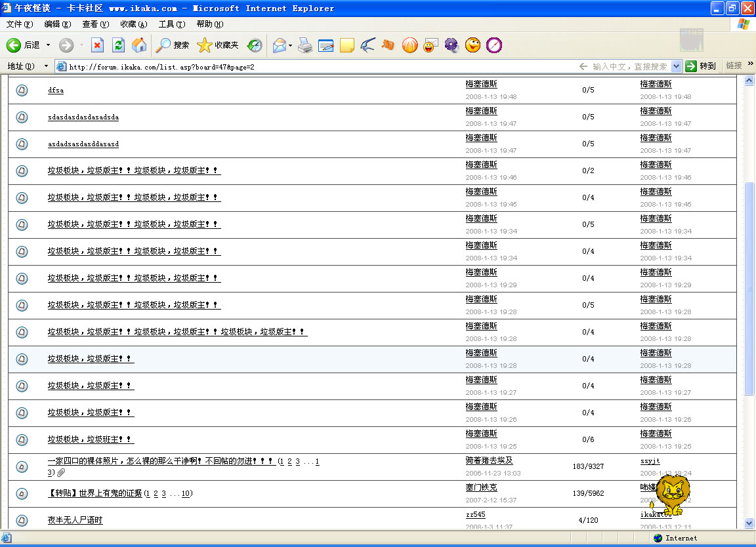Click the Mail envelope icon
Viewport: 756px width, 547px height.
279,45
